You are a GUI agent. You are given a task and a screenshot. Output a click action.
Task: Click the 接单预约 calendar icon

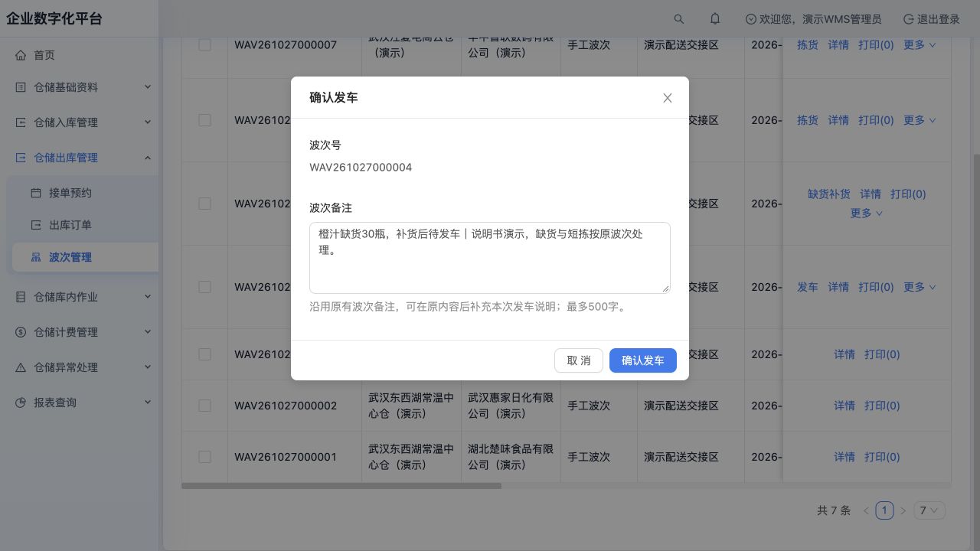point(36,193)
